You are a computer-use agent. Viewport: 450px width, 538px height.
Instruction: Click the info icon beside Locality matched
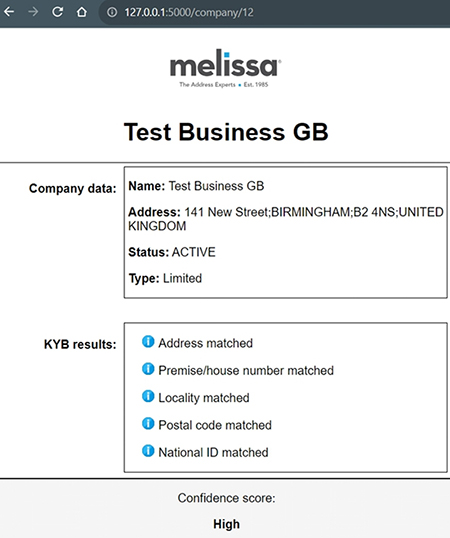[148, 396]
